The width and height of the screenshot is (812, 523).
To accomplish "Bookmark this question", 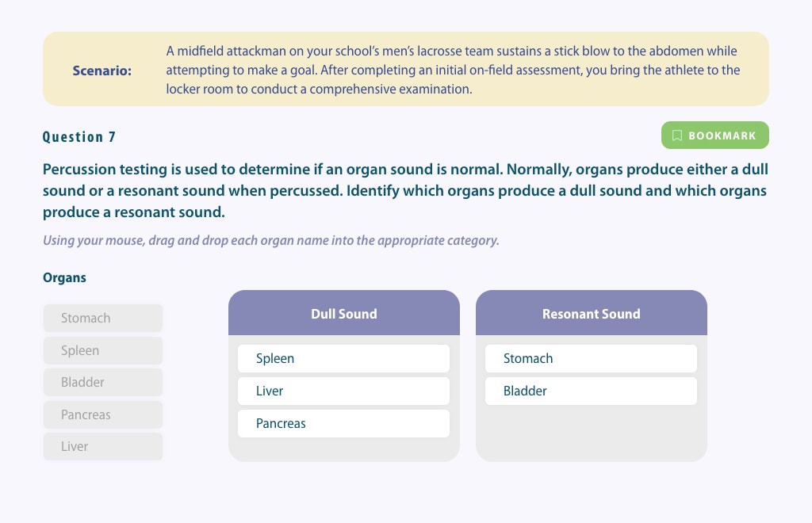I will click(x=714, y=136).
